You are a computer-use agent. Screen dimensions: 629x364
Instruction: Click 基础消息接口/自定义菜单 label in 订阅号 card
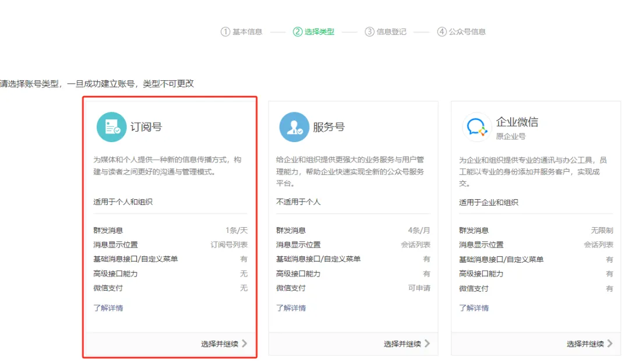(136, 259)
